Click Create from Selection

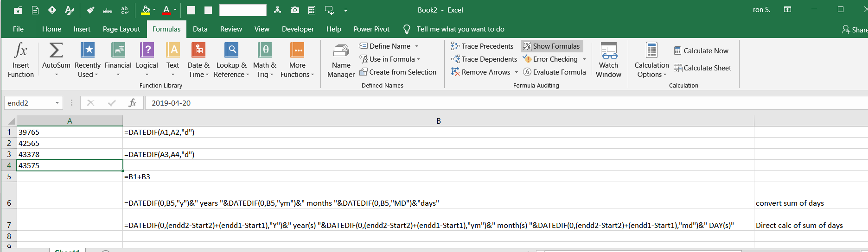point(397,72)
